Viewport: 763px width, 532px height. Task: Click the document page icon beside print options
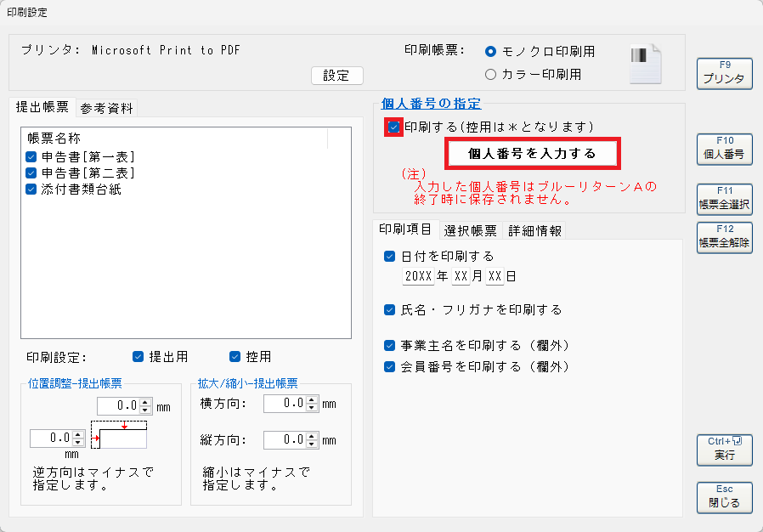coord(645,65)
